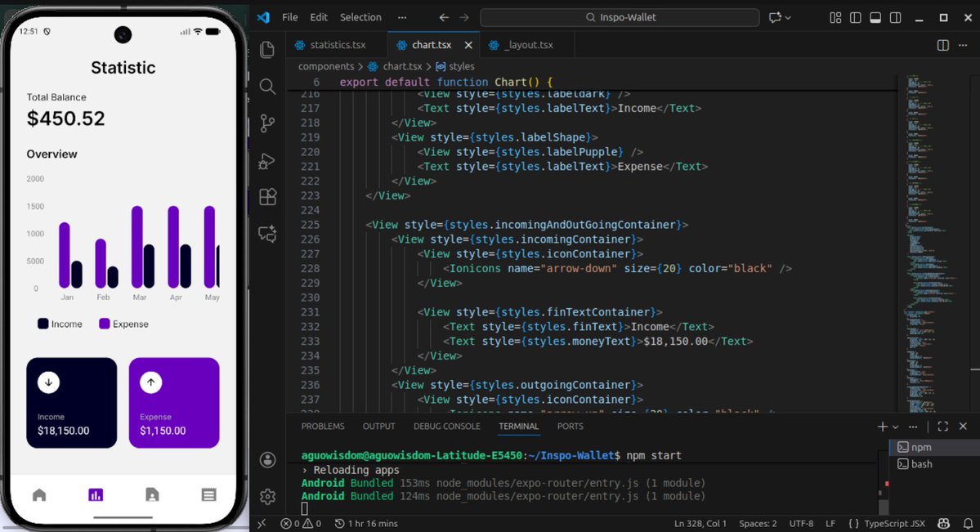
Task: Split the editor right
Action: (x=943, y=45)
